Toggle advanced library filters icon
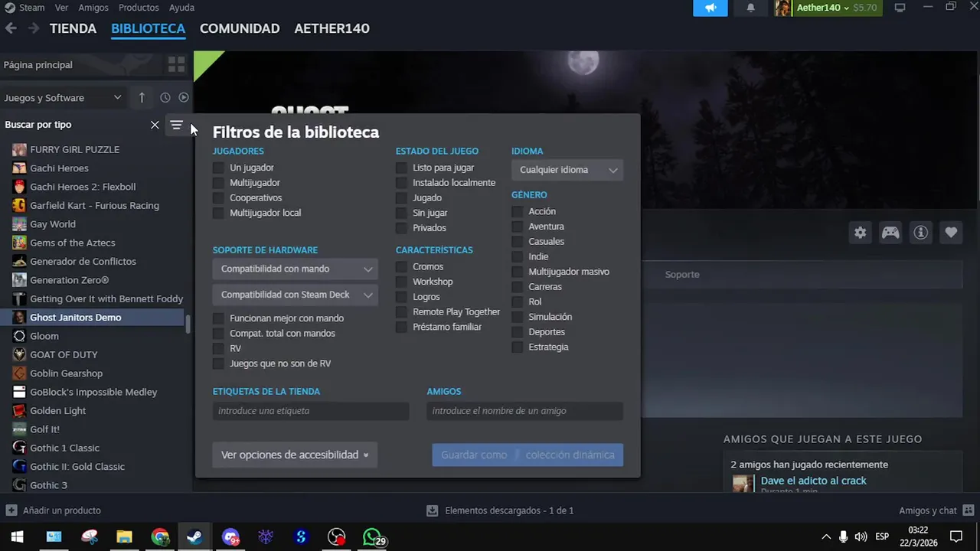The height and width of the screenshot is (551, 980). pyautogui.click(x=176, y=125)
